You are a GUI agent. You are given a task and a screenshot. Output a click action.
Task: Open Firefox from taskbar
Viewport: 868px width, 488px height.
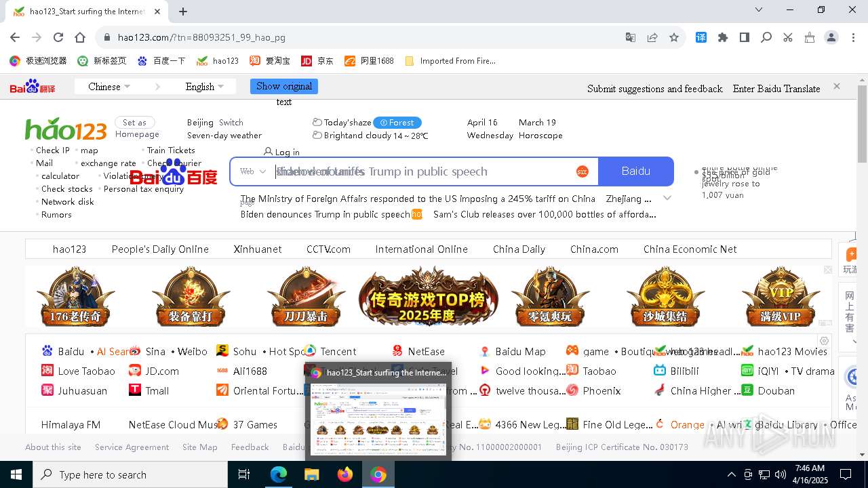[x=345, y=474]
